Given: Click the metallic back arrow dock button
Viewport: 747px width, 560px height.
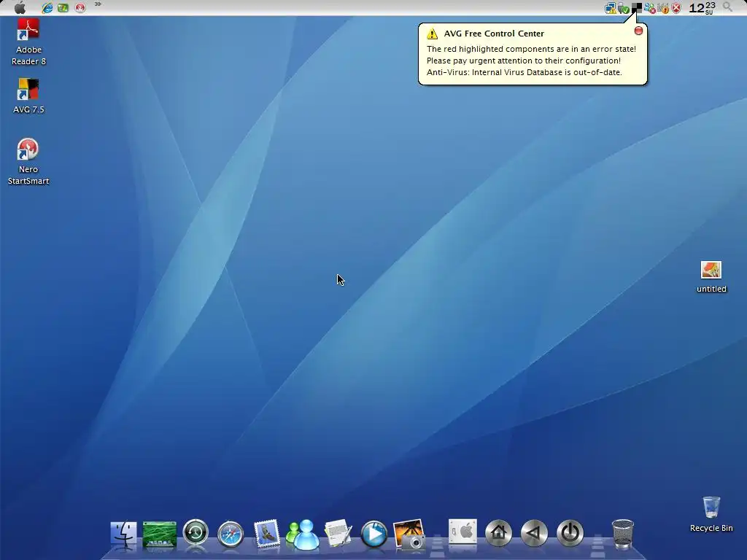Looking at the screenshot, I should click(534, 532).
